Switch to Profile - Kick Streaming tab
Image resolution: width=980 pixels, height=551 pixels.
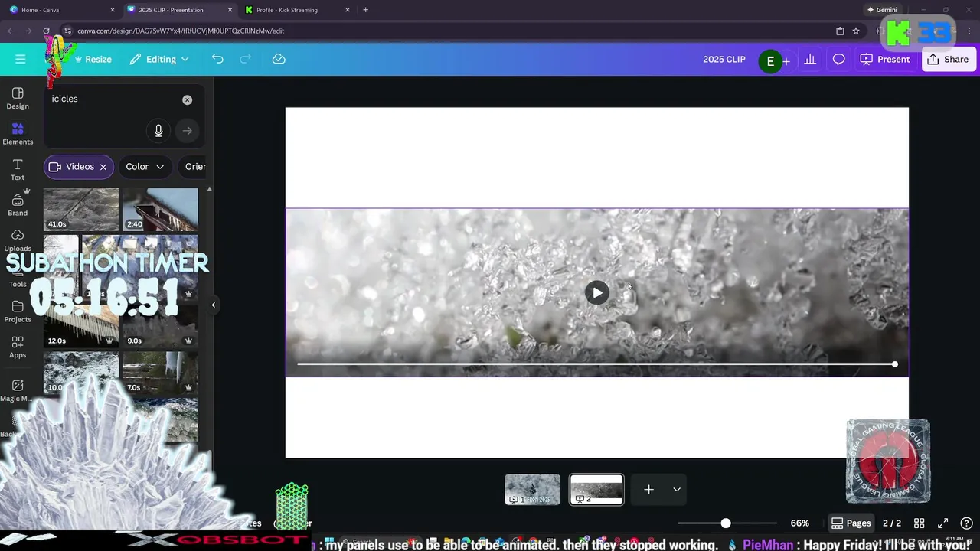coord(296,10)
